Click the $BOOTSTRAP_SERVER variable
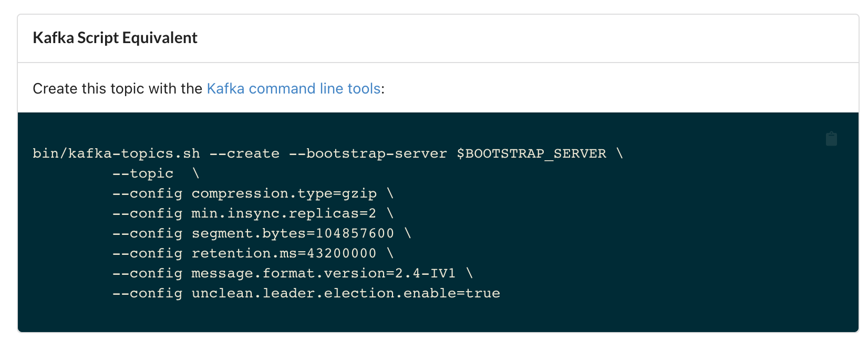The image size is (868, 351). (531, 153)
